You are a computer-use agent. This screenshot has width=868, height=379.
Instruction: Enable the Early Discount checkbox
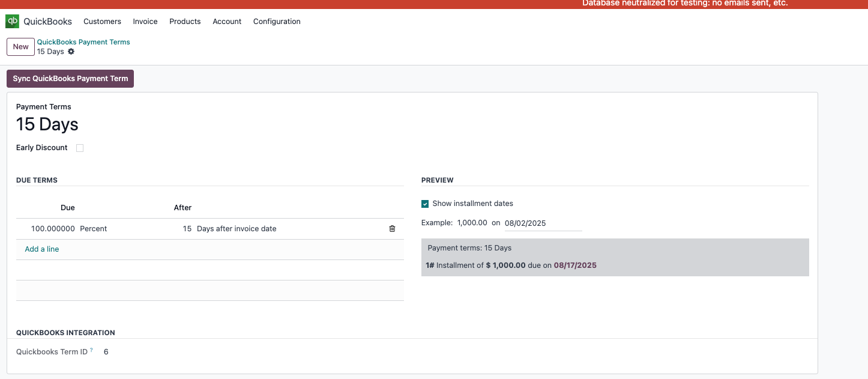80,148
